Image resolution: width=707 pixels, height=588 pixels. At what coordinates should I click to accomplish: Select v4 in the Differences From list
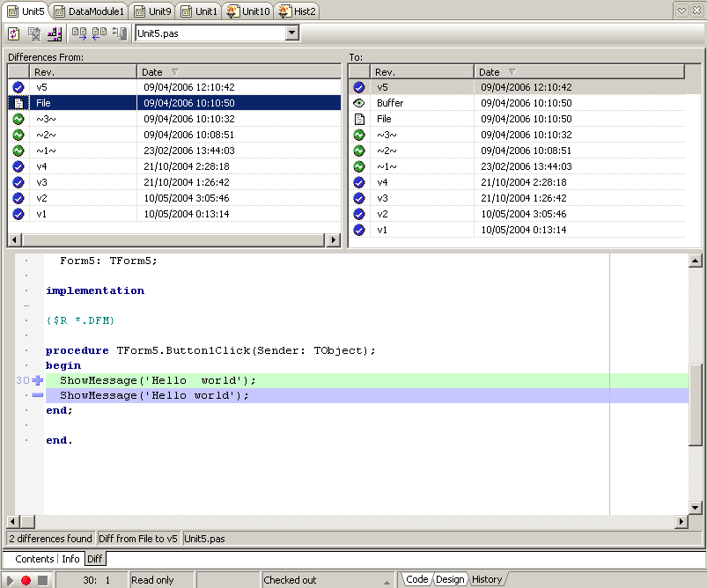tap(42, 166)
